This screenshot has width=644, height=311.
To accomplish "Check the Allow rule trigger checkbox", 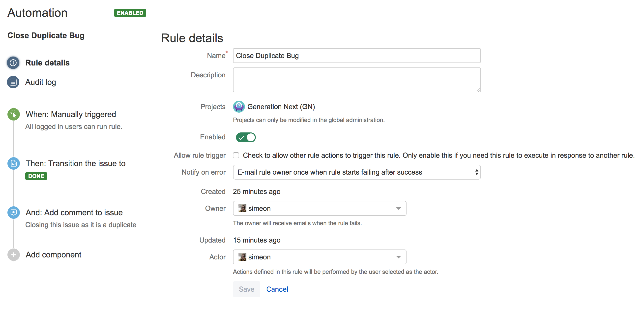I will click(236, 155).
